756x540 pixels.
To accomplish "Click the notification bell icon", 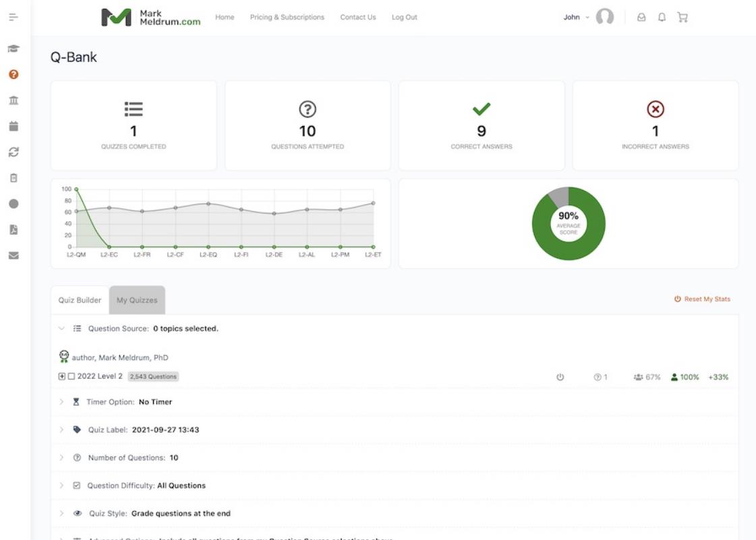I will (x=662, y=18).
